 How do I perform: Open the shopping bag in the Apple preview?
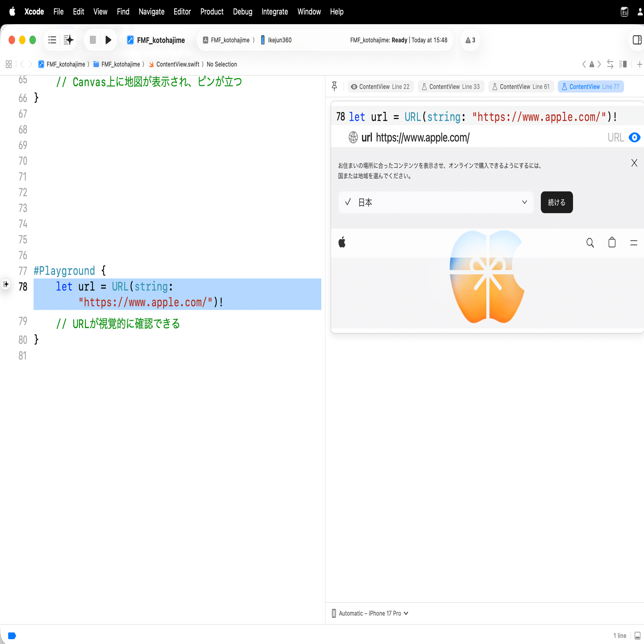(612, 242)
